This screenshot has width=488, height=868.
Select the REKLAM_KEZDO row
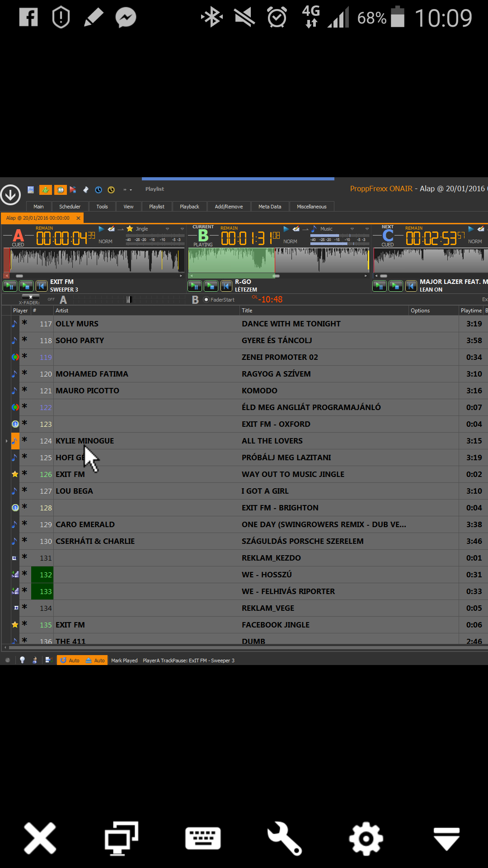click(x=244, y=558)
